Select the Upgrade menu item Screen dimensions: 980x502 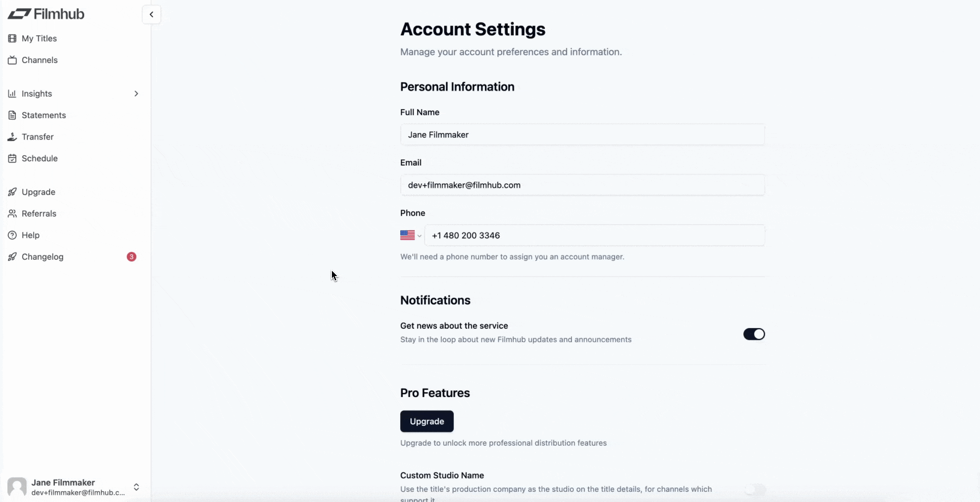[39, 192]
